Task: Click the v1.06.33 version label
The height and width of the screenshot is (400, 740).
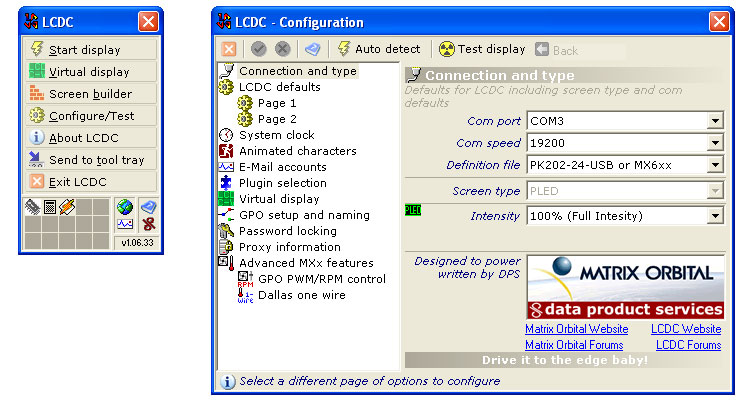Action: pos(137,242)
